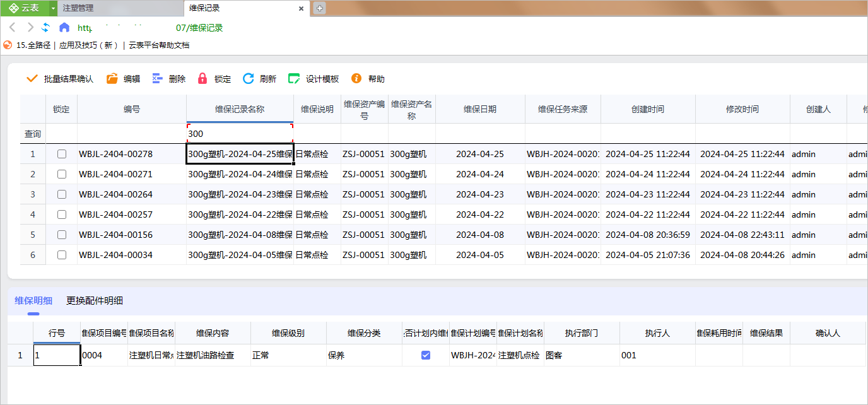Open the 云表平台帮助文档 bookmark
The height and width of the screenshot is (405, 868).
tap(159, 45)
